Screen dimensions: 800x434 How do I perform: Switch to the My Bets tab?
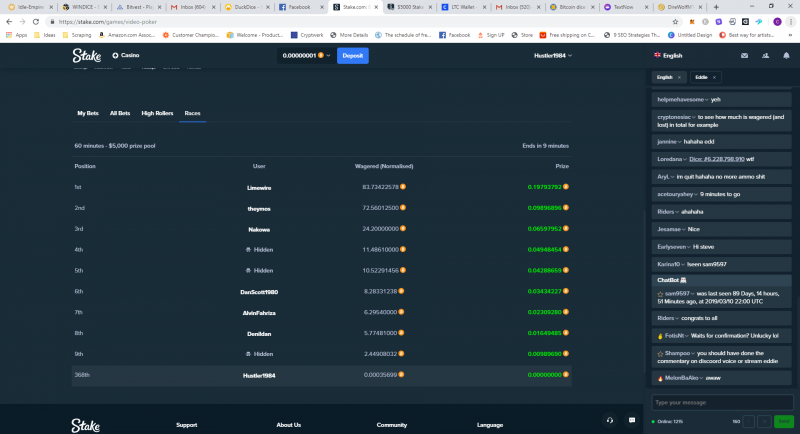[x=88, y=113]
